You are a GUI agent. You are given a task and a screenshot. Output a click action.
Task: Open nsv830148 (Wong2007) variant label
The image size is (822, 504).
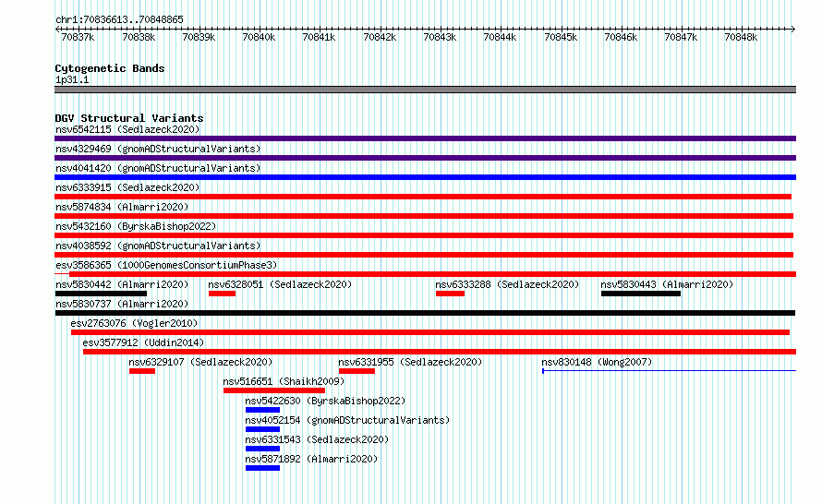[x=597, y=362]
